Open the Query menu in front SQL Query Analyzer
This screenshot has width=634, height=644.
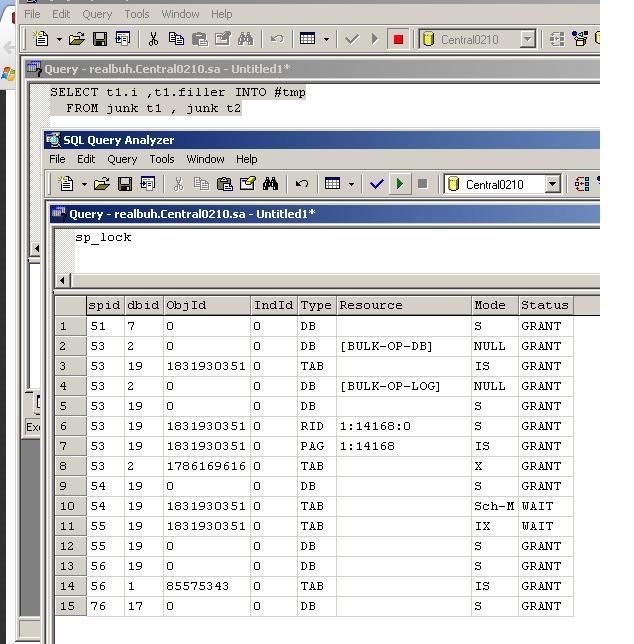tap(122, 159)
